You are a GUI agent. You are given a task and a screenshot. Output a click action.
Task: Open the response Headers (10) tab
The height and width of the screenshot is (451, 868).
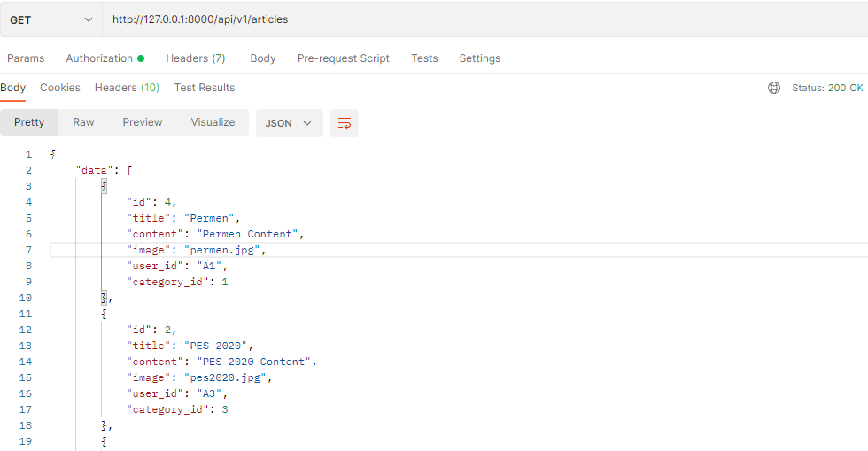127,88
